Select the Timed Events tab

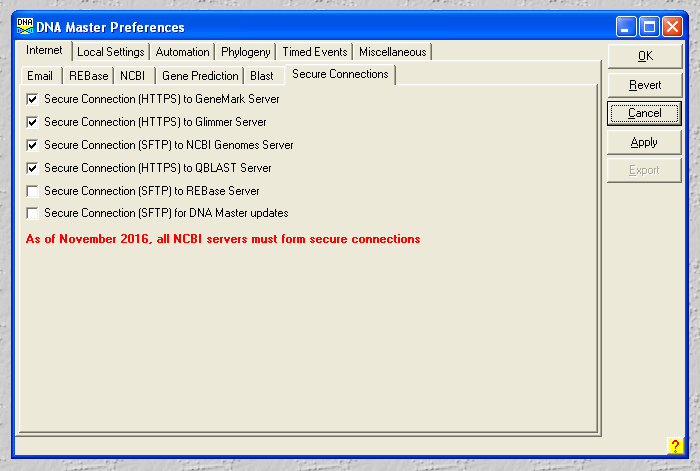(x=315, y=52)
